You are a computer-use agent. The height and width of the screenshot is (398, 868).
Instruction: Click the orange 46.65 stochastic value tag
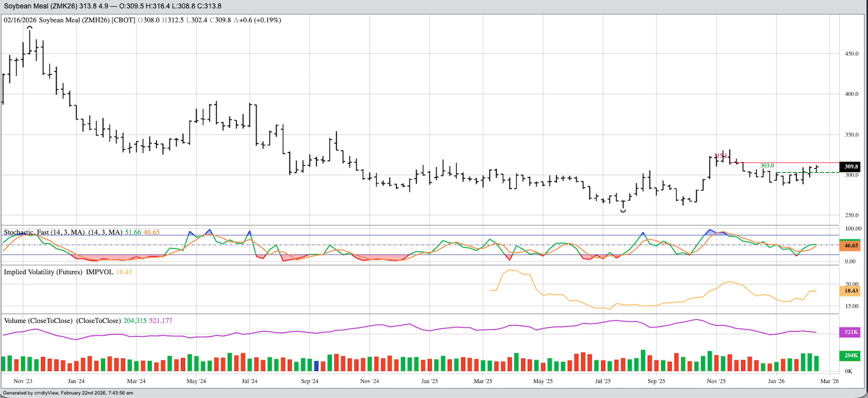point(850,245)
